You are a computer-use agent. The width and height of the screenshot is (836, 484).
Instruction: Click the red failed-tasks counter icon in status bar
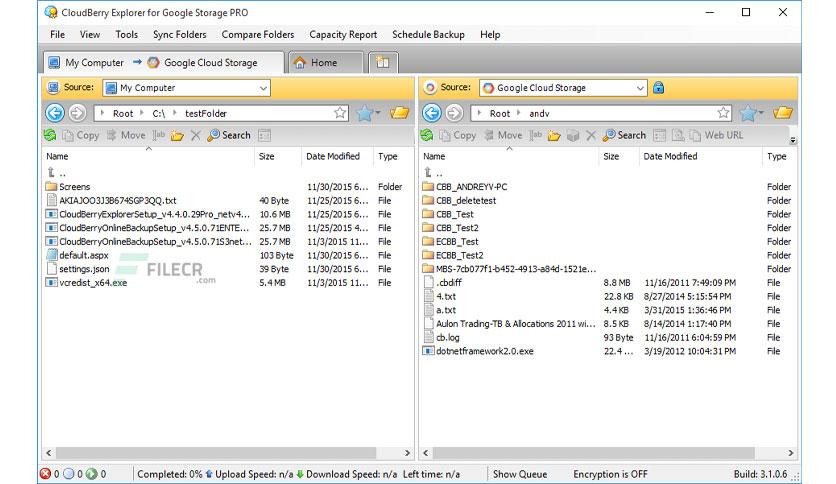pyautogui.click(x=45, y=474)
